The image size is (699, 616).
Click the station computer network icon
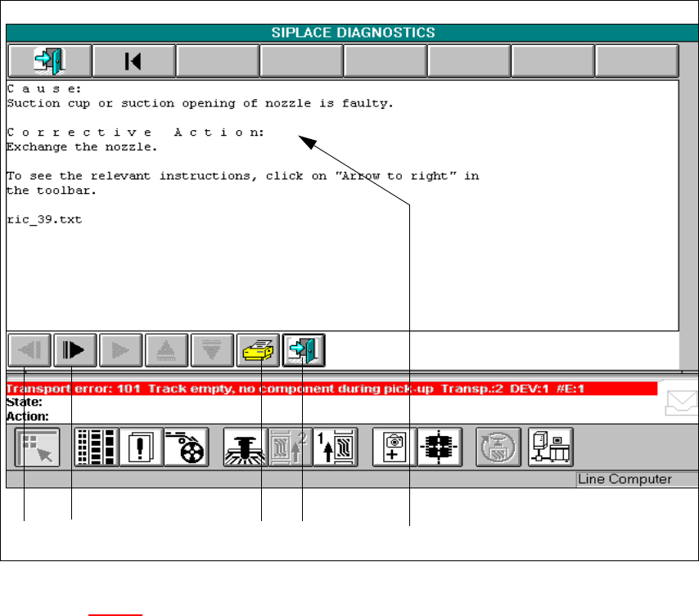coord(551,447)
